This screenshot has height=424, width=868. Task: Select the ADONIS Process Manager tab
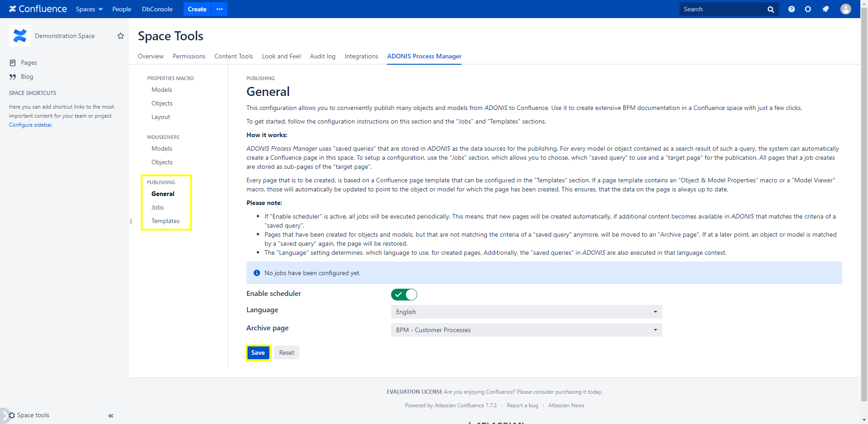point(424,56)
